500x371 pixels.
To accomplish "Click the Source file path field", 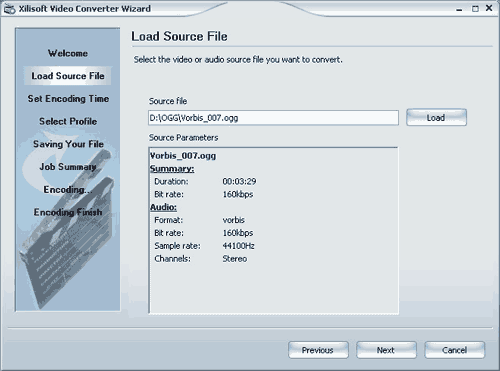I will pyautogui.click(x=273, y=118).
